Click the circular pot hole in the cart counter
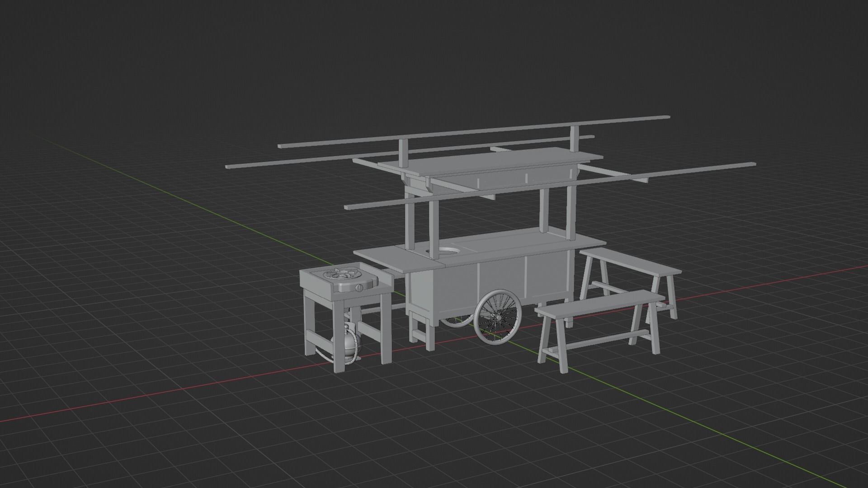868x488 pixels. click(x=443, y=250)
